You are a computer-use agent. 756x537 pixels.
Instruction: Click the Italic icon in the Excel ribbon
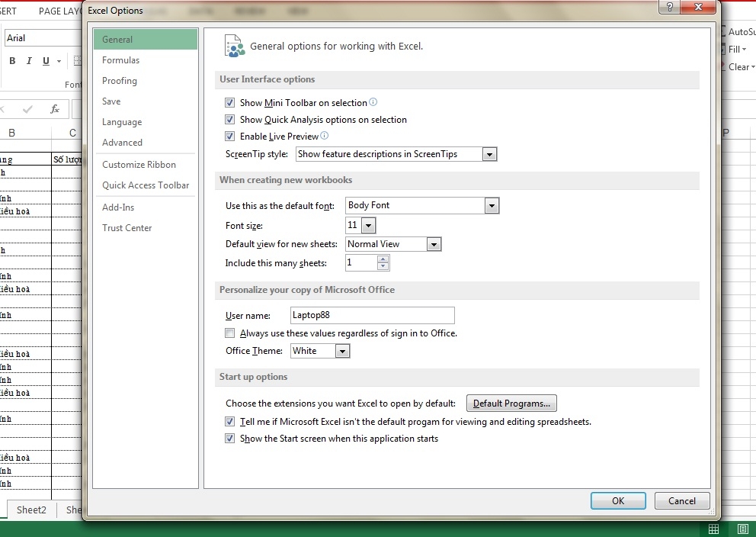click(x=29, y=61)
